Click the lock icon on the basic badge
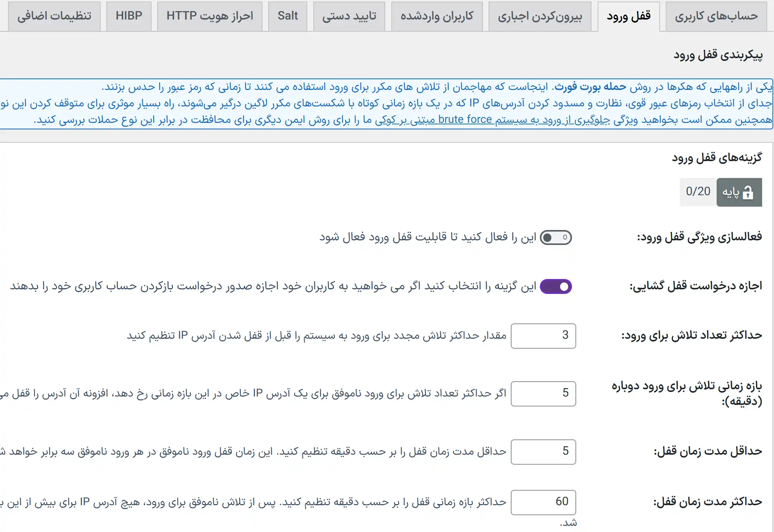 pyautogui.click(x=748, y=193)
